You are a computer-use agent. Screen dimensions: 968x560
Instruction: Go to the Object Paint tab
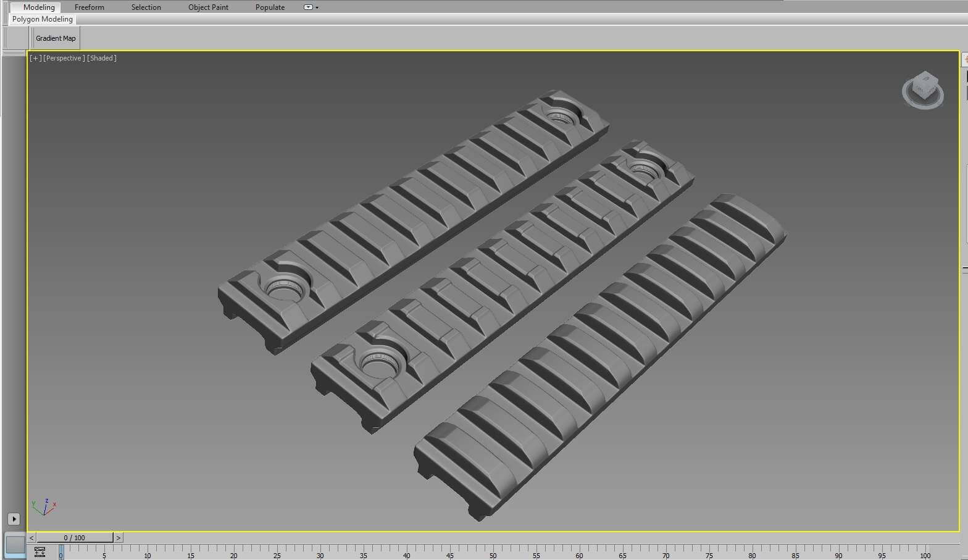(208, 7)
